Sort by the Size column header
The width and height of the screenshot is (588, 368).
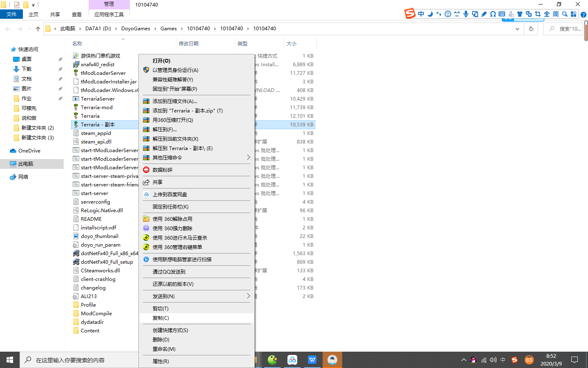300,44
